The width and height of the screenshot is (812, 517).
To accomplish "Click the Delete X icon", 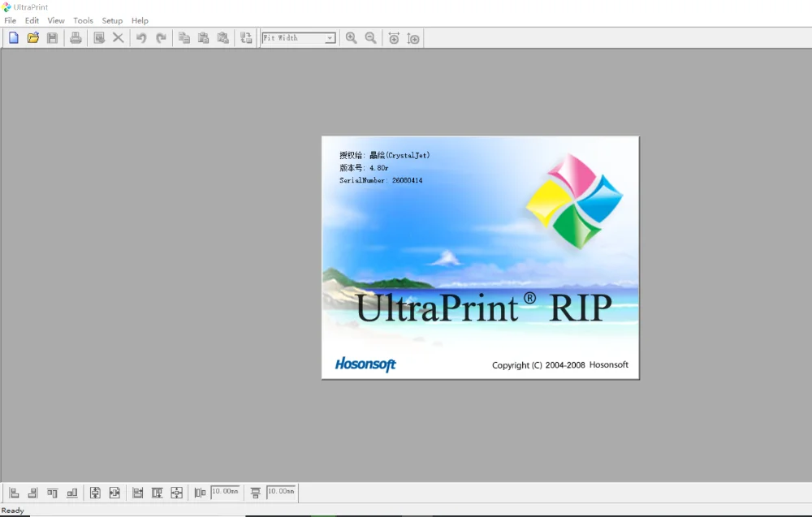I will point(118,38).
